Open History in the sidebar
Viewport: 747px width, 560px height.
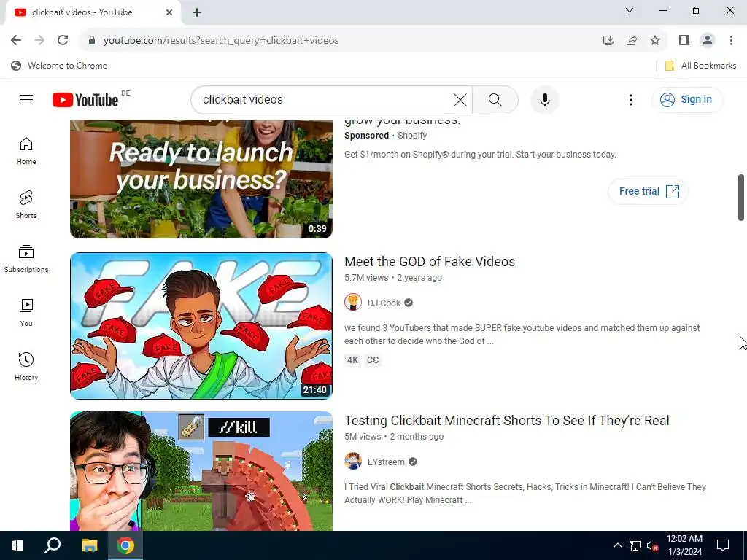tap(26, 366)
